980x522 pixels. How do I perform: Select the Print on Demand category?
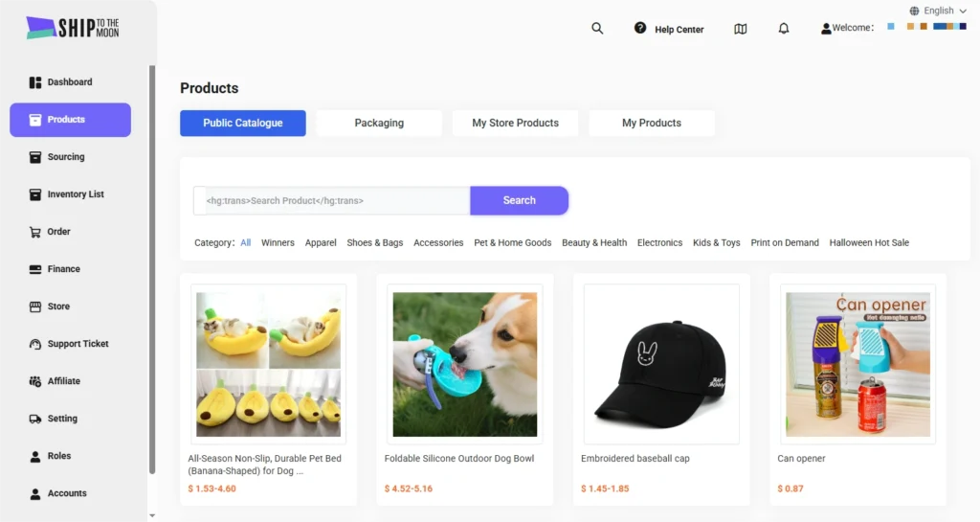tap(784, 243)
